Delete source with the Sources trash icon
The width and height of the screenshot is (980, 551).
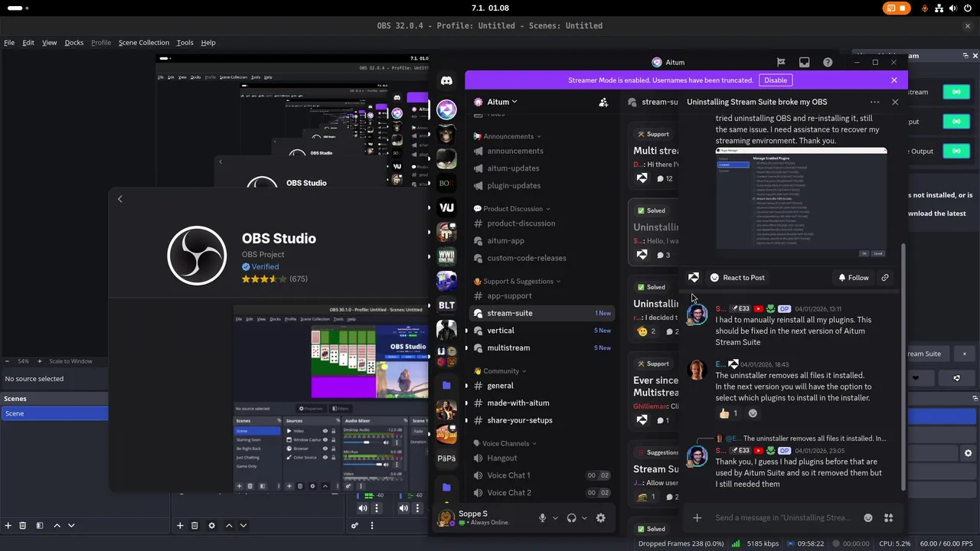click(194, 526)
